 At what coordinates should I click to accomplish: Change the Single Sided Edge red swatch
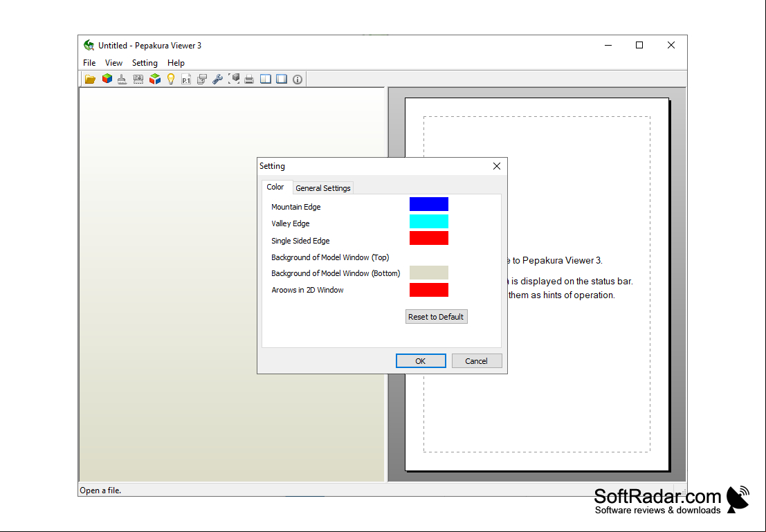[x=429, y=238]
